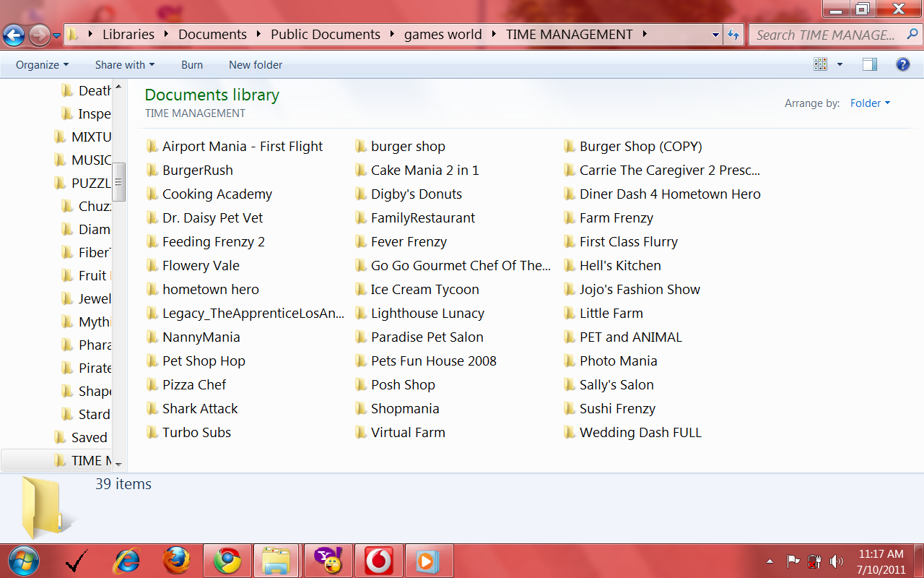This screenshot has width=924, height=578.
Task: Click navigation pane scroll down arrow
Action: pyautogui.click(x=119, y=465)
